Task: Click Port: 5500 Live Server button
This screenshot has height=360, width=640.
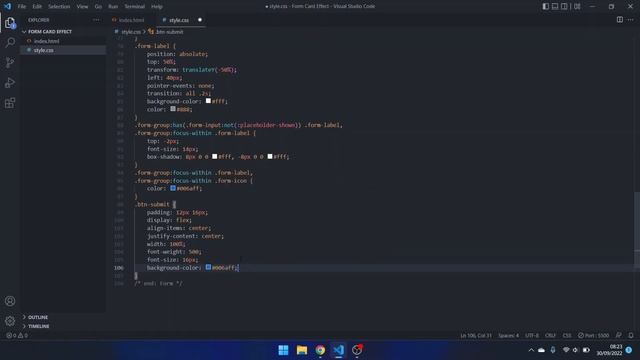Action: [593, 335]
